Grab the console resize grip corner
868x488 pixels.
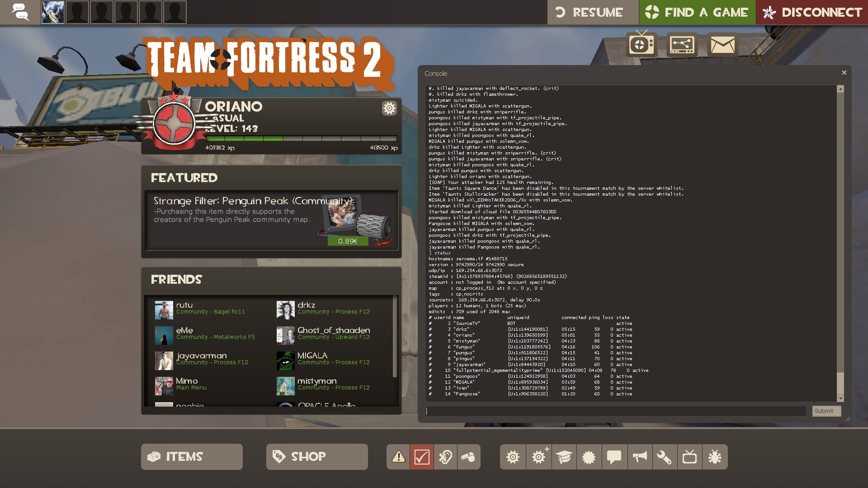[x=847, y=419]
